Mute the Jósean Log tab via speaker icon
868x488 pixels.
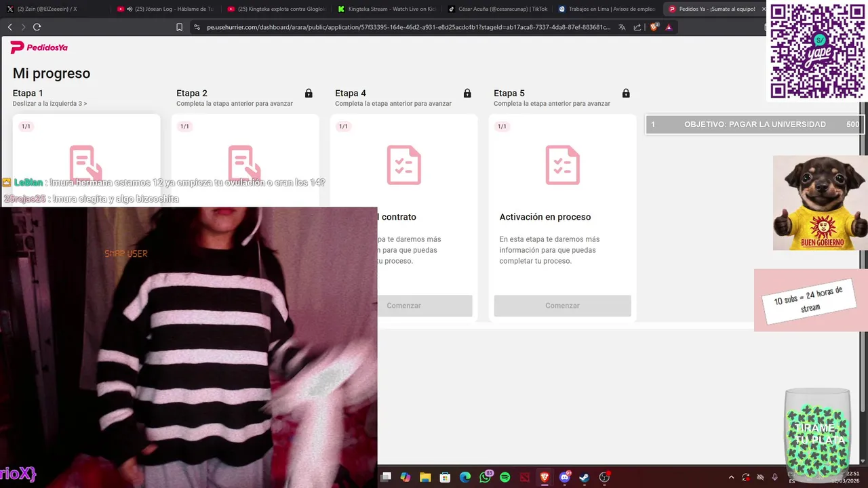130,9
